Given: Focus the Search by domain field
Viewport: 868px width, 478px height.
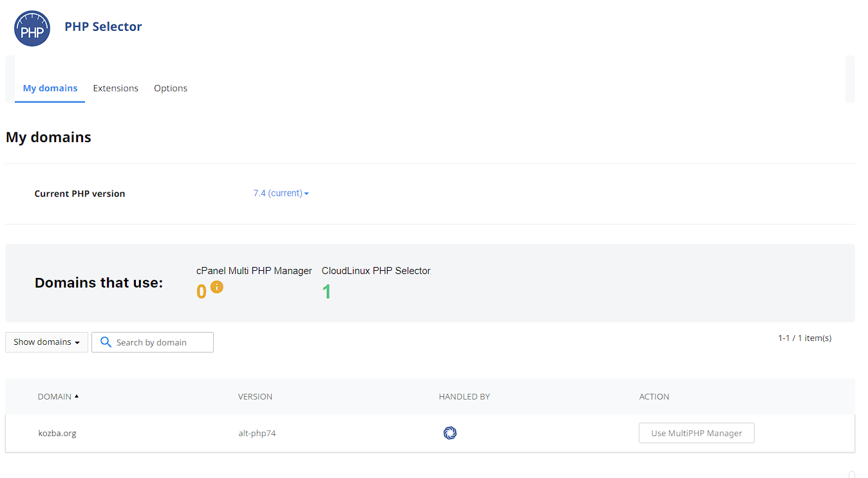Looking at the screenshot, I should pyautogui.click(x=153, y=342).
